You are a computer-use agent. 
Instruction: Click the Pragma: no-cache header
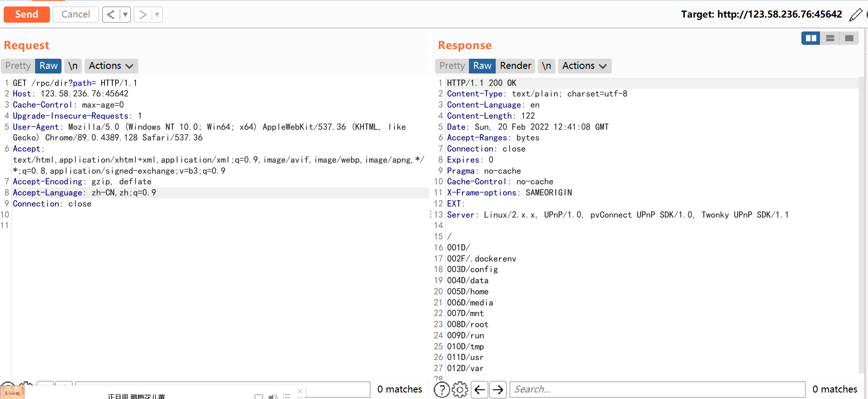tap(484, 171)
